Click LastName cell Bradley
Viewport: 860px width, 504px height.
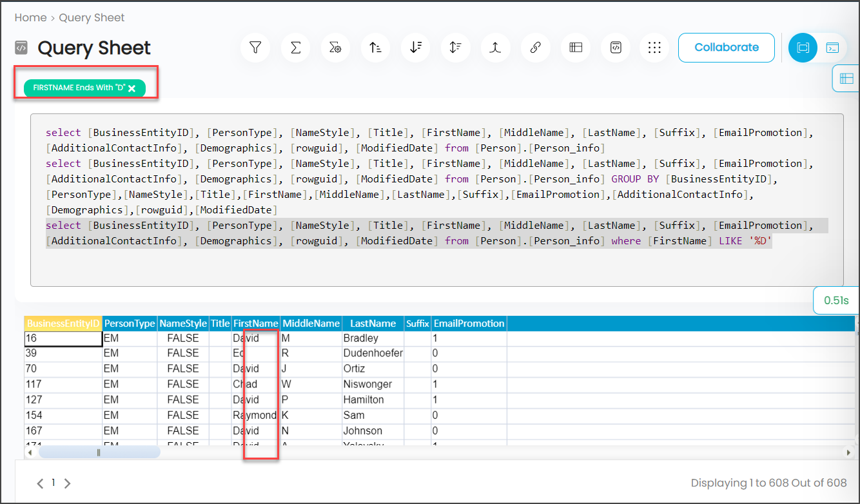(x=373, y=338)
